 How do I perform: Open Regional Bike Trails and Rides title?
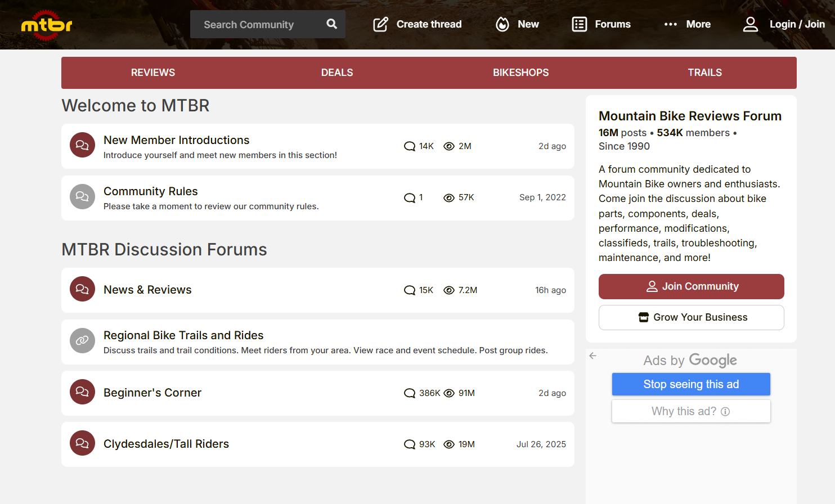[x=183, y=335]
